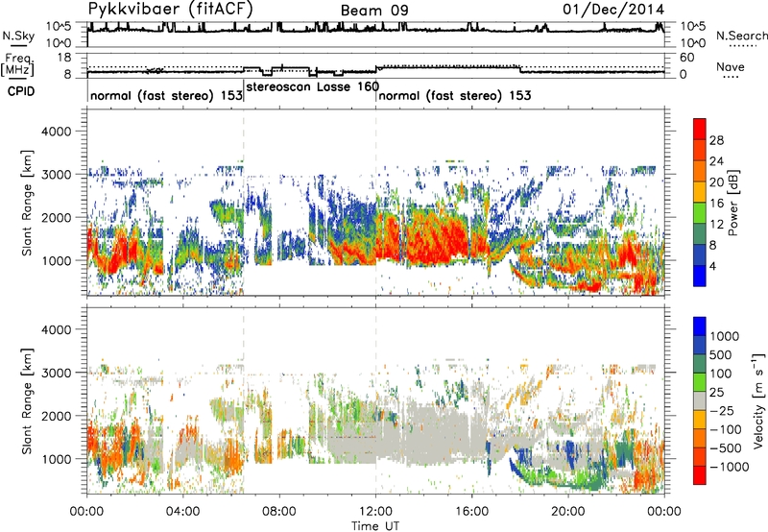Image resolution: width=768 pixels, height=532 pixels.
Task: Click the 2000 tick on velocity panel
Action: click(x=56, y=416)
